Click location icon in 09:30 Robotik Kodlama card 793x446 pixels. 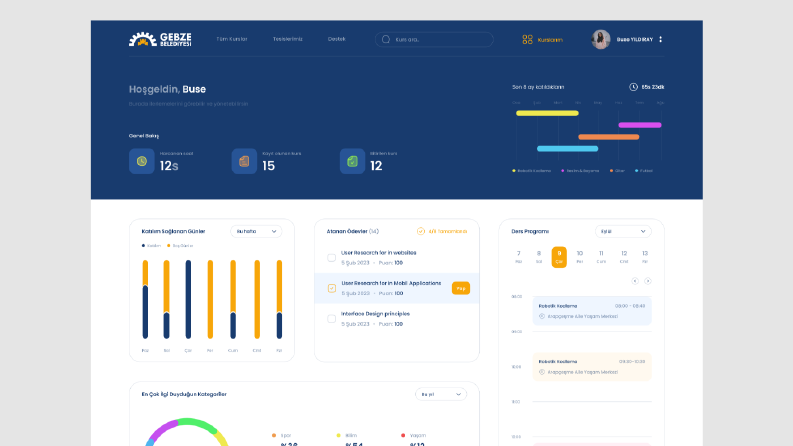542,372
